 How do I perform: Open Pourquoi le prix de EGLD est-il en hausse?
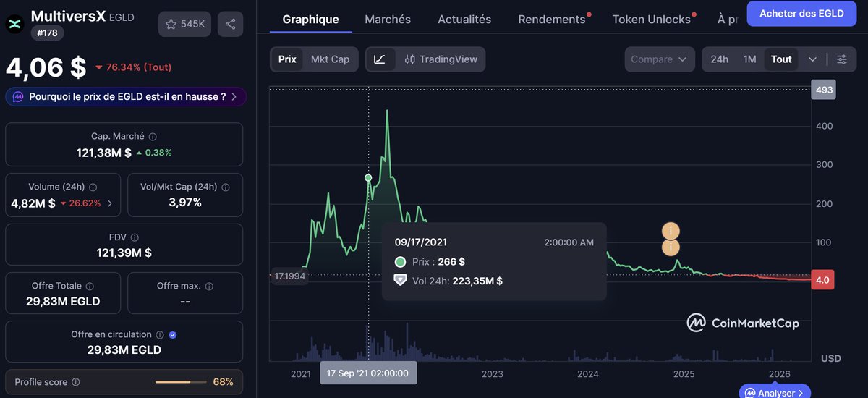pyautogui.click(x=126, y=96)
